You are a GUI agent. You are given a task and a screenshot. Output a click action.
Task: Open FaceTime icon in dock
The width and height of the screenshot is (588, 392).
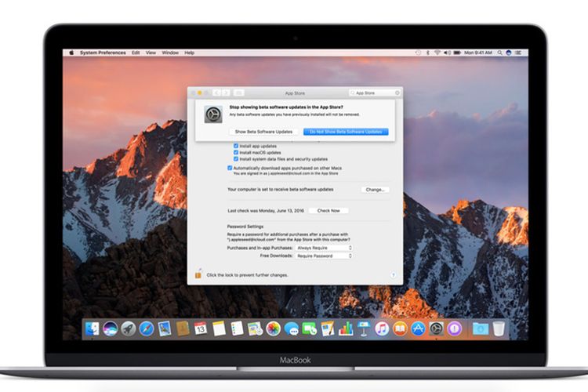click(310, 329)
